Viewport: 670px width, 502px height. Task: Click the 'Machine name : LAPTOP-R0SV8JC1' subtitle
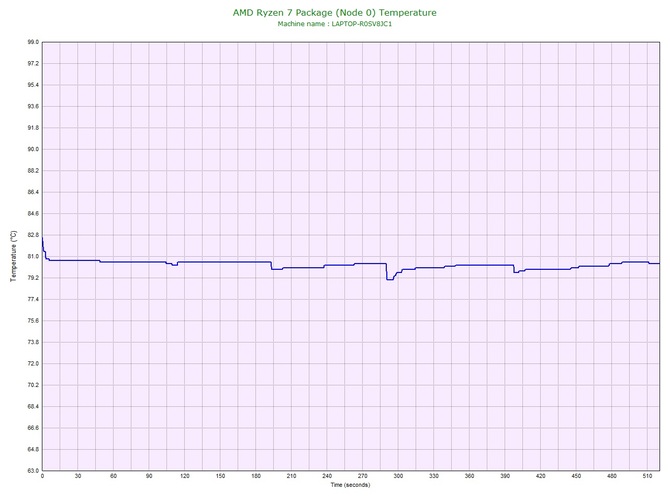[335, 24]
